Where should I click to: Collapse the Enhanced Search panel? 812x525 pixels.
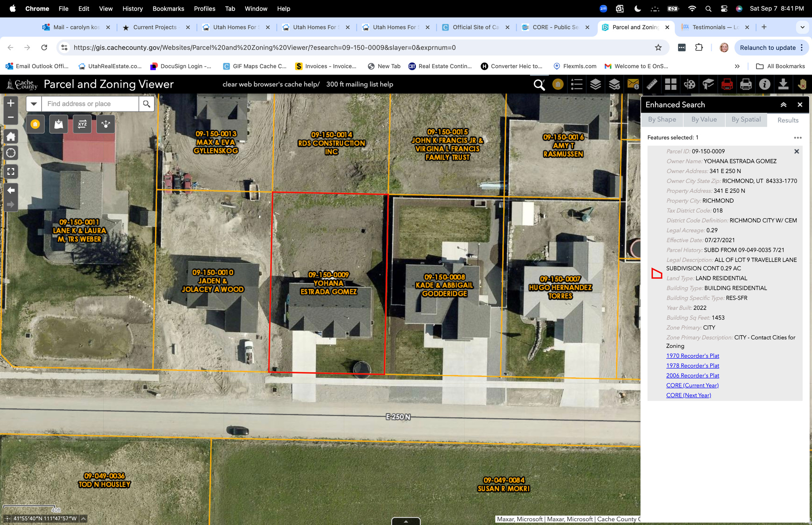(x=783, y=105)
